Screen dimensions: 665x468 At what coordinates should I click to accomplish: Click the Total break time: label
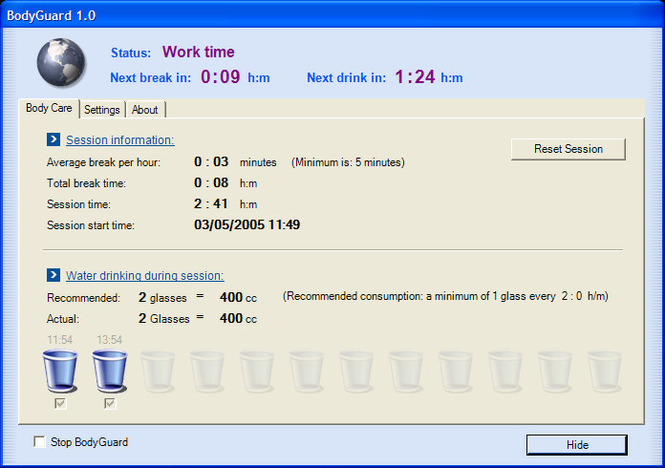point(87,183)
